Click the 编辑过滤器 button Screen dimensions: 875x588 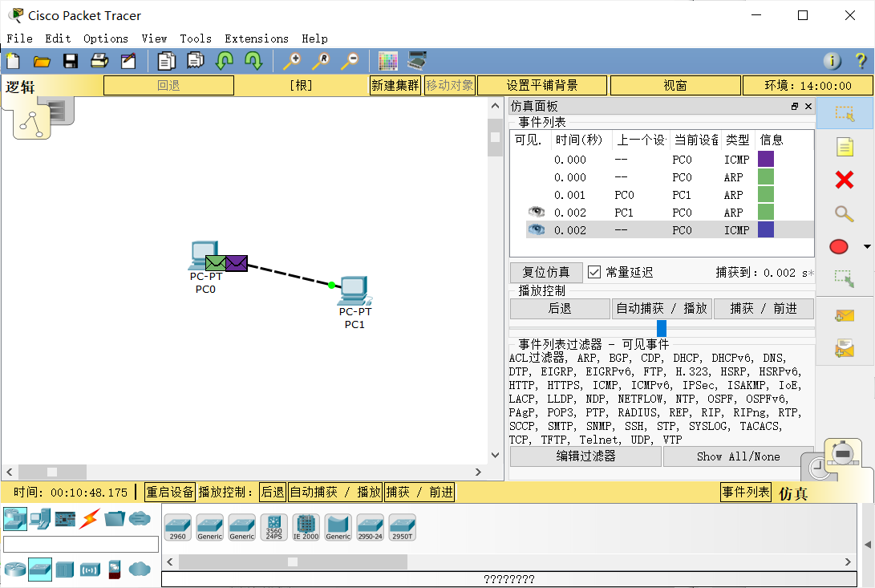point(586,456)
